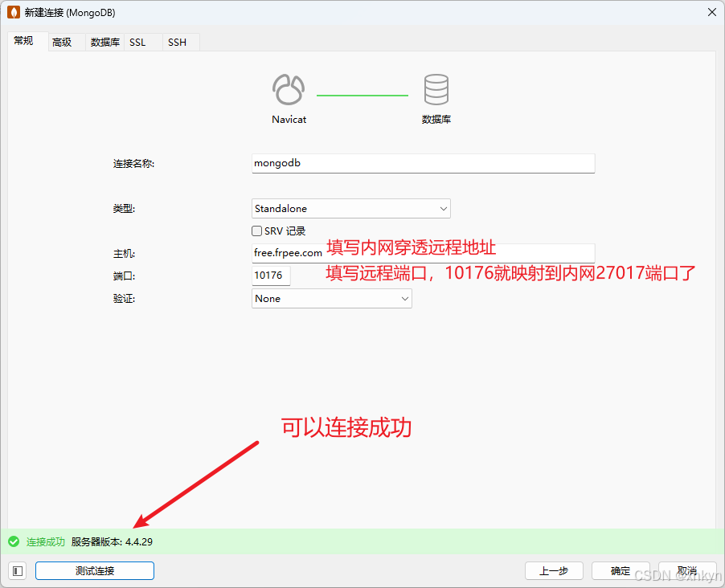Toggle the side panel icon button
Viewport: 725px width, 588px height.
point(18,571)
